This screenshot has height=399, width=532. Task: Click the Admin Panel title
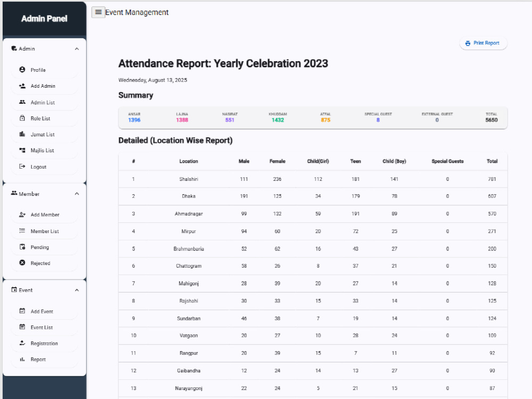(x=44, y=19)
